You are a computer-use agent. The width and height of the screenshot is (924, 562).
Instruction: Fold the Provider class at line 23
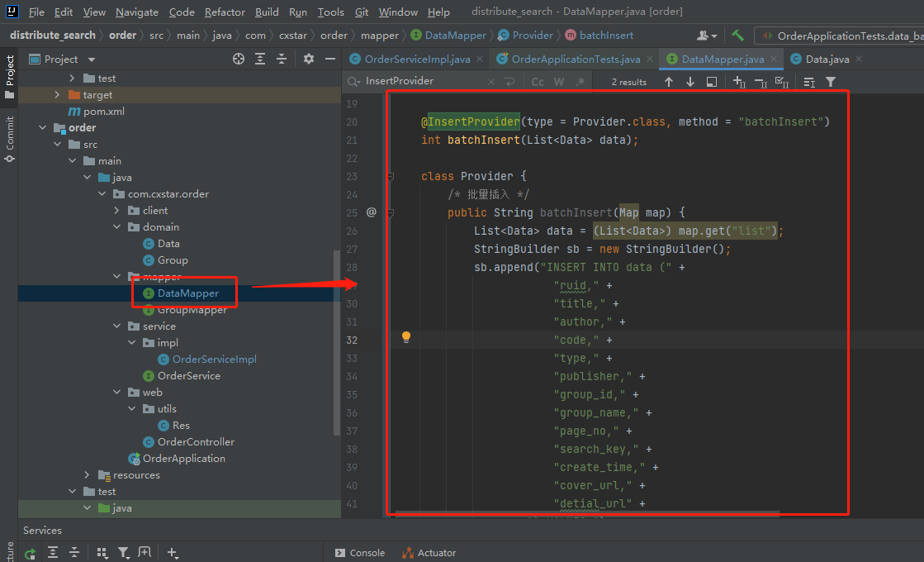pyautogui.click(x=390, y=176)
